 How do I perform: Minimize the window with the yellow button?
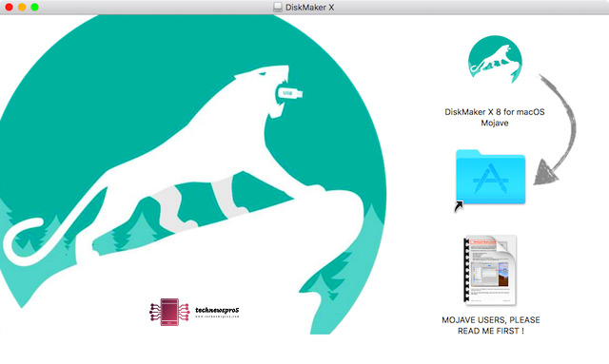(x=22, y=7)
